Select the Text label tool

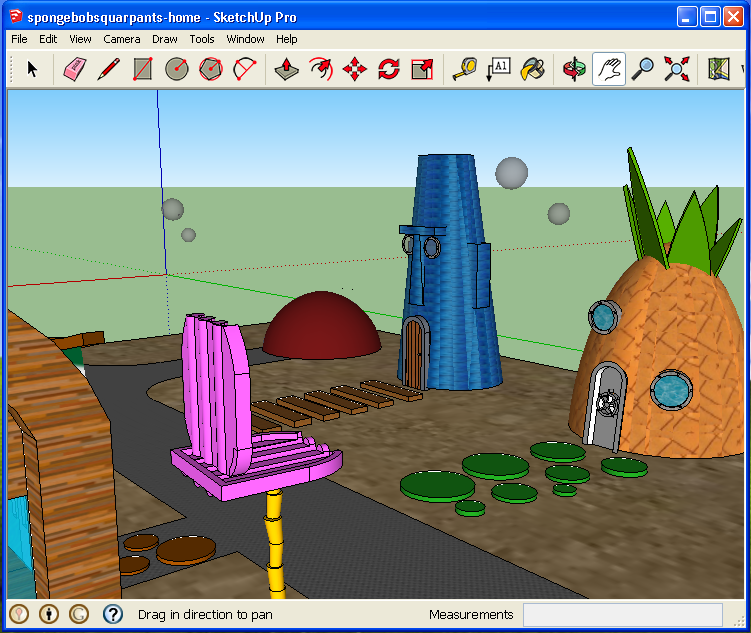click(499, 69)
